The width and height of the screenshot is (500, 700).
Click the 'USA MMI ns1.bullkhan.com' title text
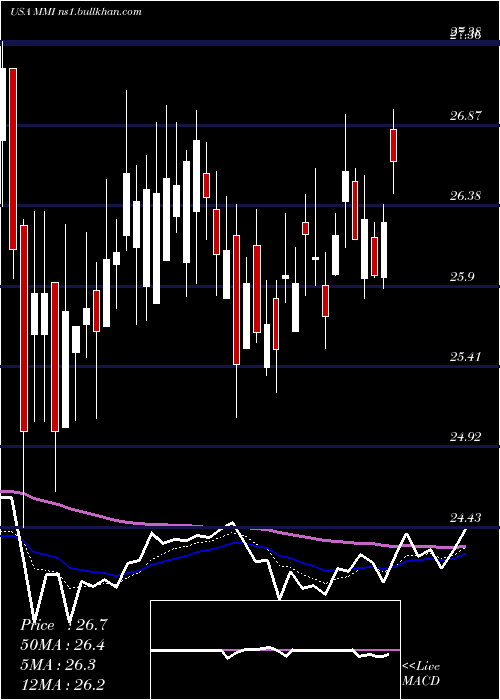[x=76, y=12]
